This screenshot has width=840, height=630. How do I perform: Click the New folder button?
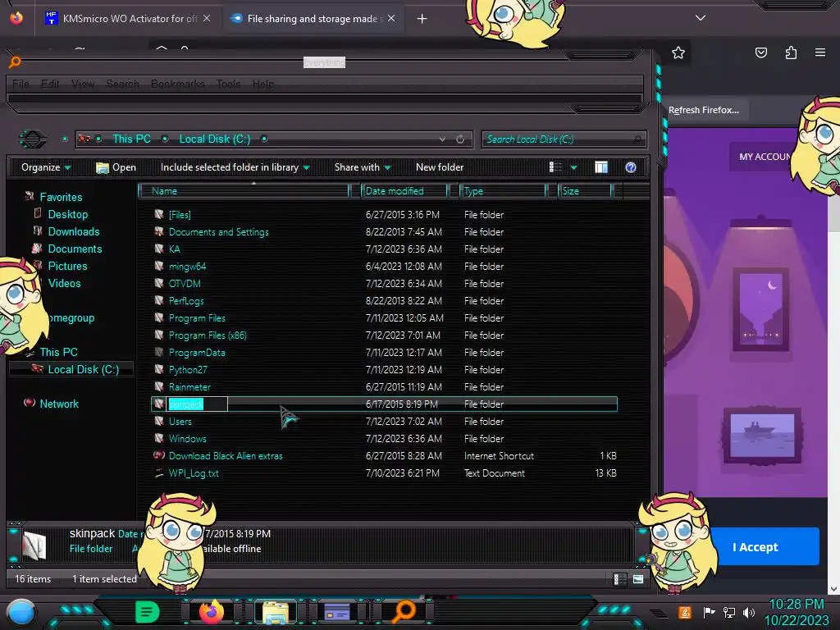point(440,167)
